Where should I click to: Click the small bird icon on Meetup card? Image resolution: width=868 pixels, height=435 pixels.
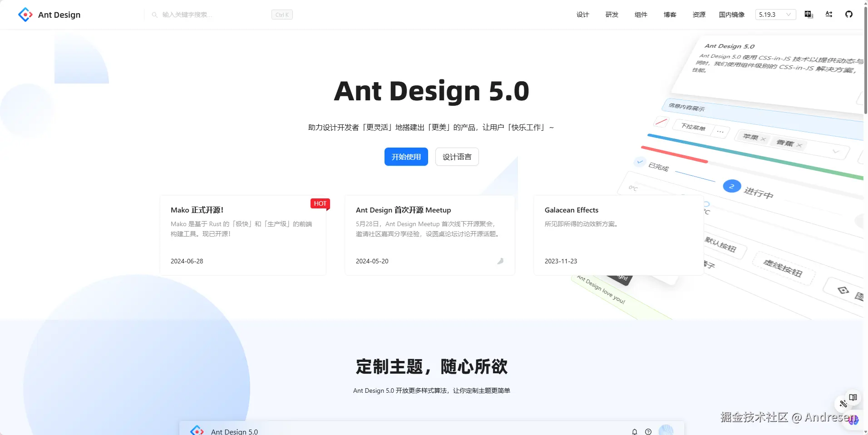click(x=500, y=261)
